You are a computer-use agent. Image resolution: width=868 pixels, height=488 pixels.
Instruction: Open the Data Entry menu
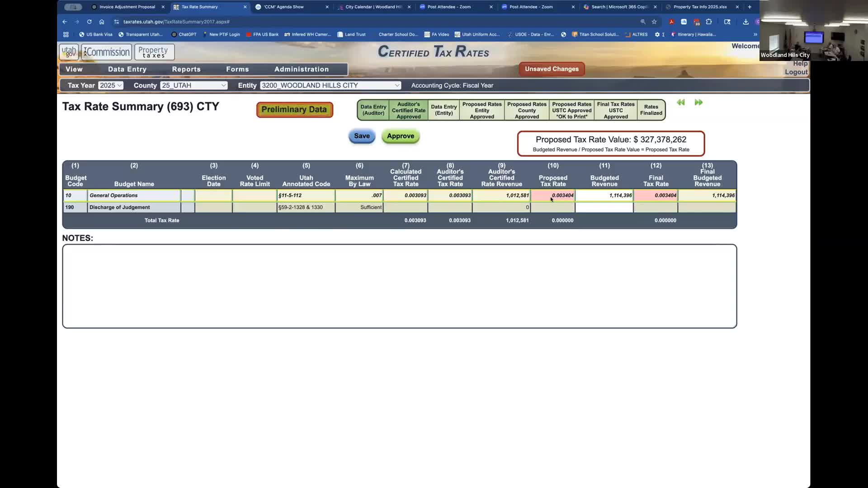coord(127,69)
